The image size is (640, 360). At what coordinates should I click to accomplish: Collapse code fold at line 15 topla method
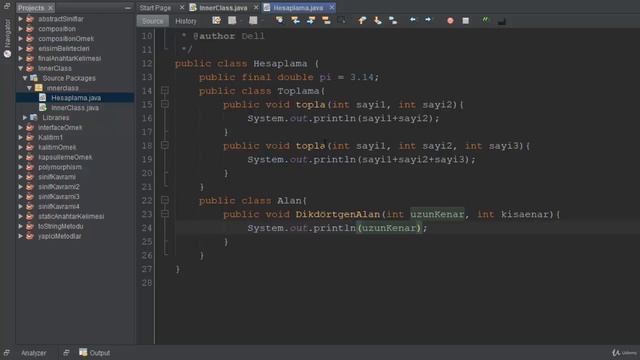[x=164, y=104]
